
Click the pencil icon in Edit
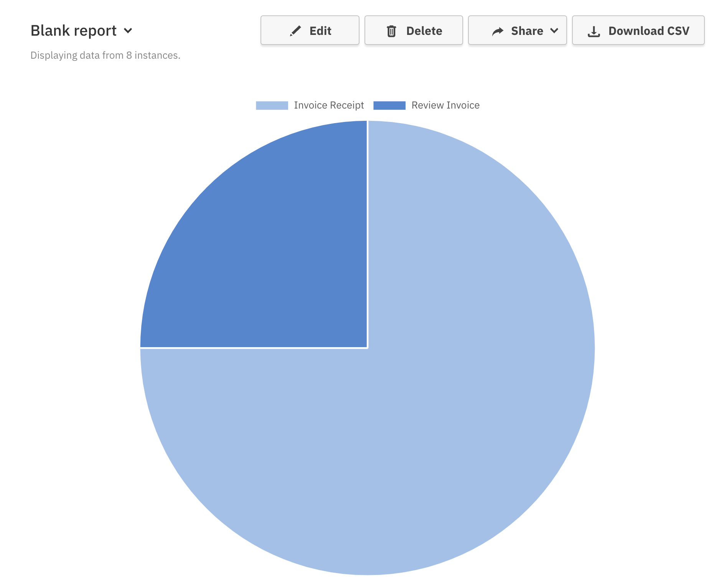(x=295, y=31)
